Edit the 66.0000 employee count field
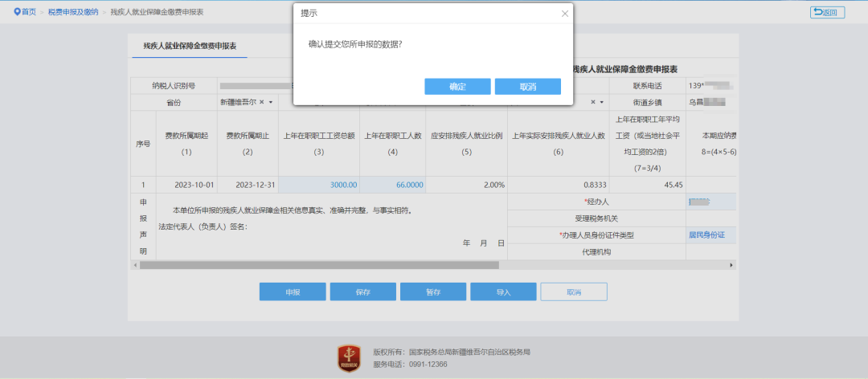The image size is (868, 379). point(392,185)
